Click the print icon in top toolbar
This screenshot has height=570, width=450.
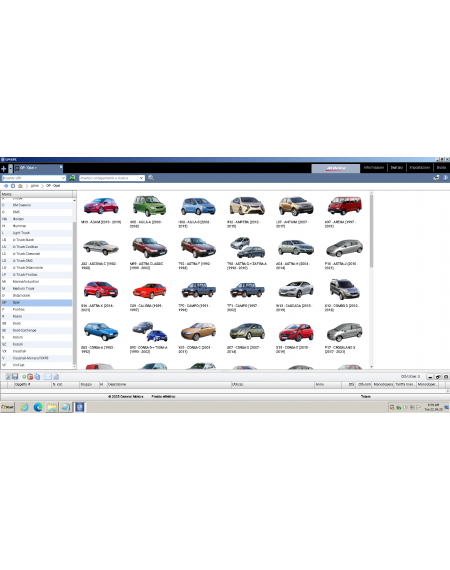436,178
